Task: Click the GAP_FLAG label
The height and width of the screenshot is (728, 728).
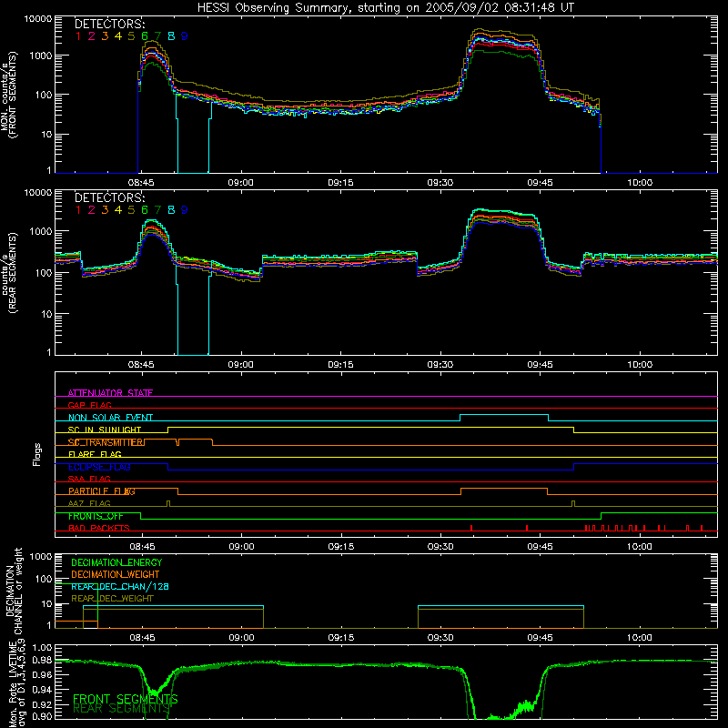Action: tap(89, 405)
